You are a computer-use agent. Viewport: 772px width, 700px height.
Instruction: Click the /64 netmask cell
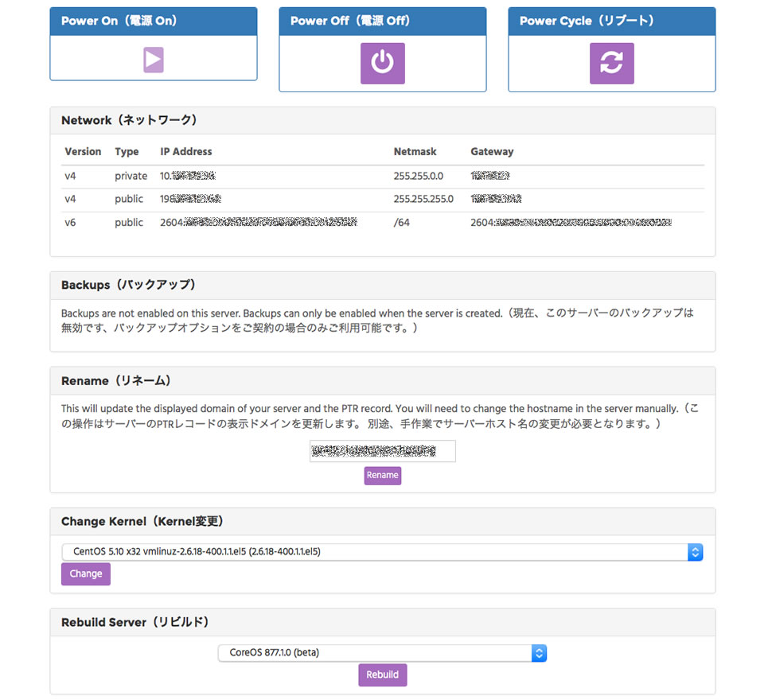tap(401, 223)
